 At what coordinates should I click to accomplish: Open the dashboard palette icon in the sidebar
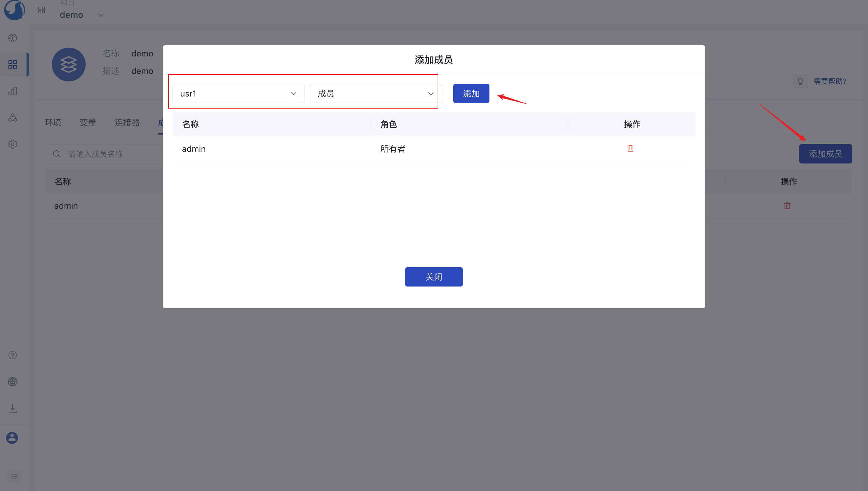tap(13, 38)
